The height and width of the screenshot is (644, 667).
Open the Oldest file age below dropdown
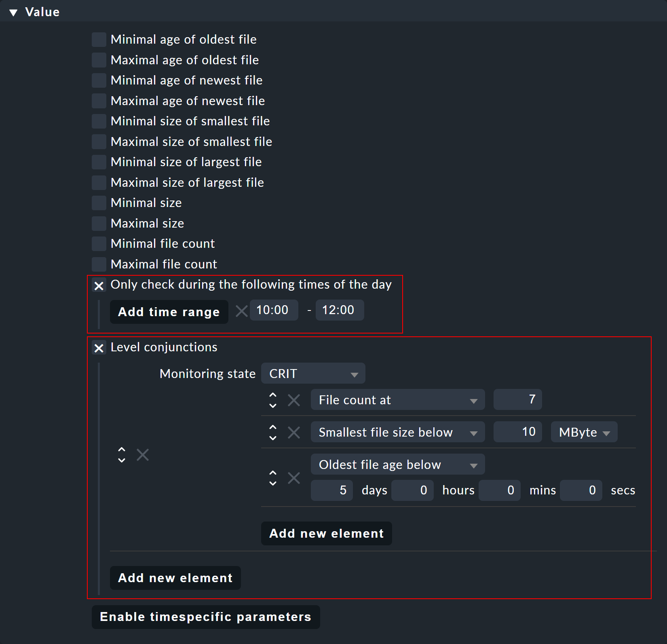398,464
